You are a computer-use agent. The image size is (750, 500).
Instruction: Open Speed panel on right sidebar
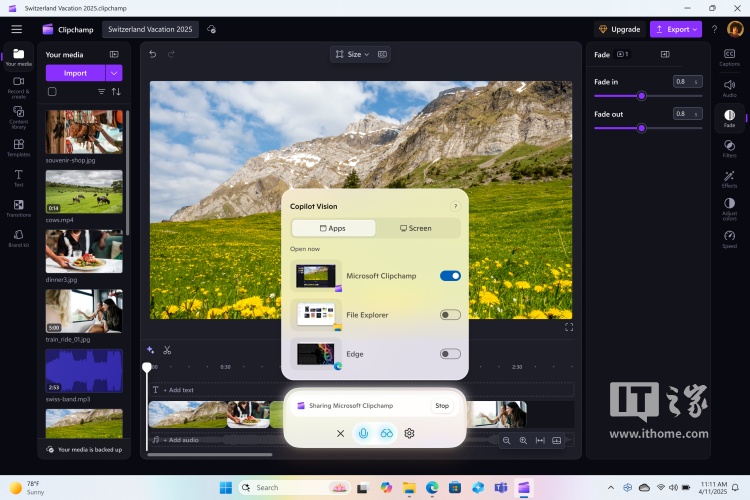click(x=729, y=239)
